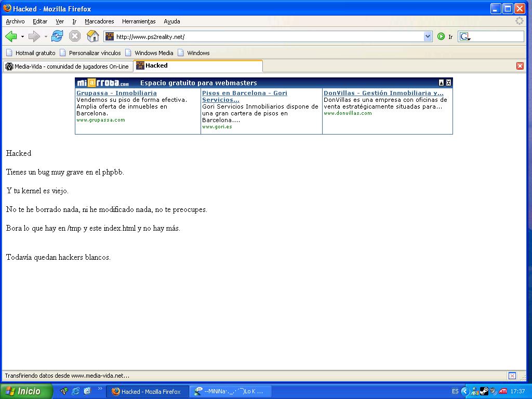Screen dimensions: 532x399
Task: Open the Windows bookmark in the toolbar
Action: click(x=194, y=53)
